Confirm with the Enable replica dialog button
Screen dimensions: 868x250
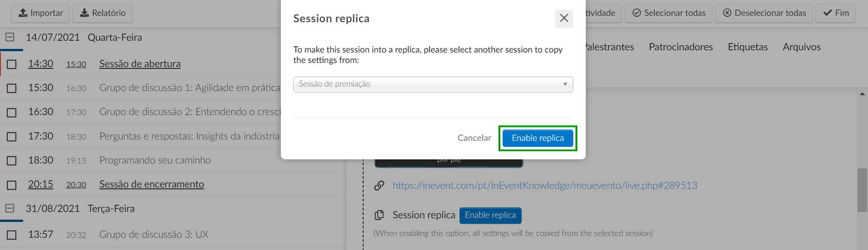[x=538, y=138]
